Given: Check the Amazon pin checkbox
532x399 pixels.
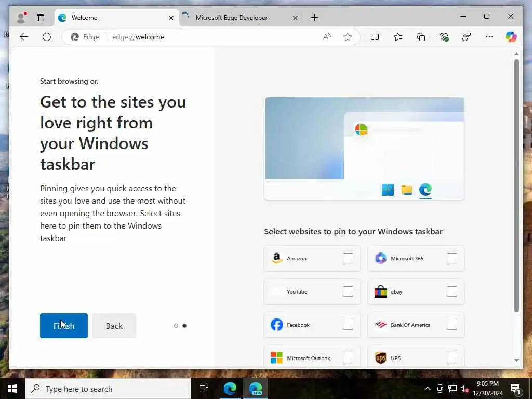Looking at the screenshot, I should point(348,258).
